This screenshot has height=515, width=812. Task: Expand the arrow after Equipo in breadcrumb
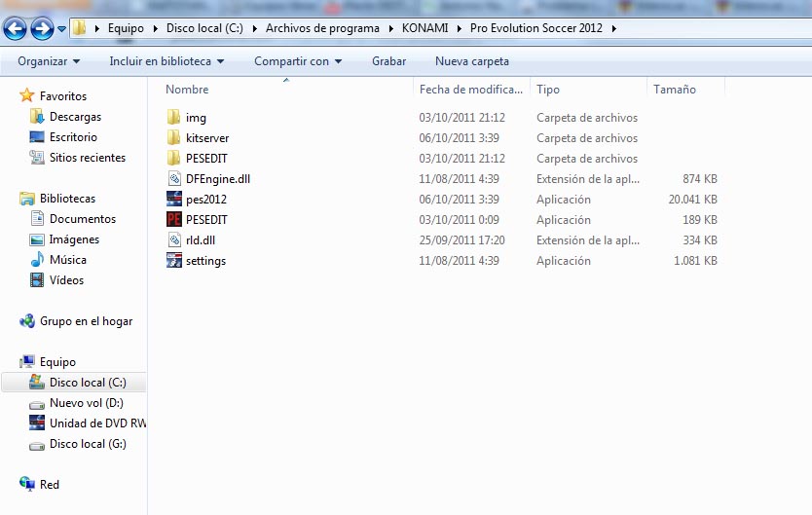click(x=155, y=28)
